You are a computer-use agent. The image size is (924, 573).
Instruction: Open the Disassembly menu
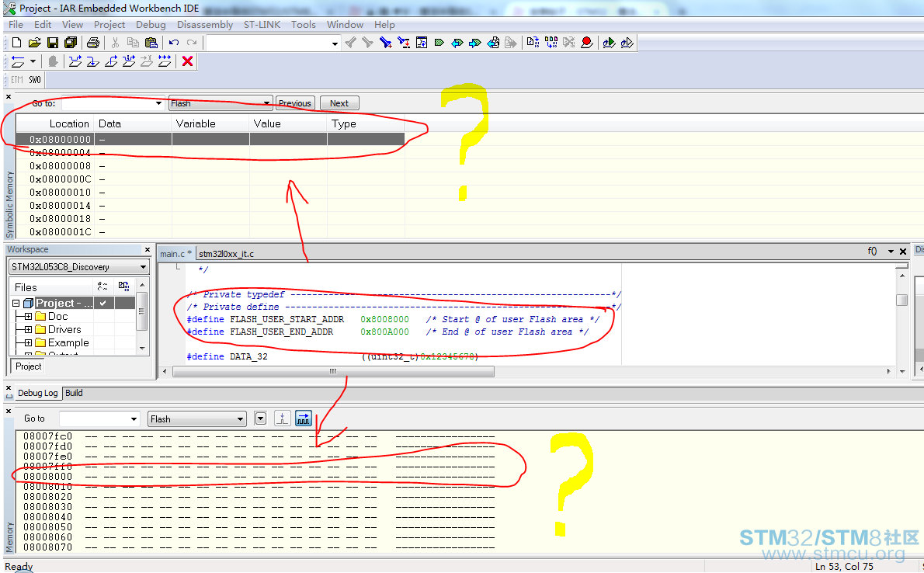[205, 24]
